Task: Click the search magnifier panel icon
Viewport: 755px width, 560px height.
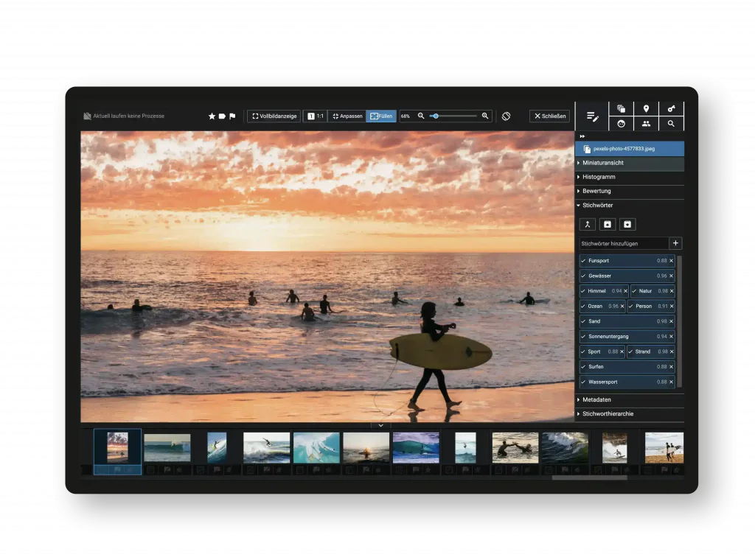Action: point(671,124)
